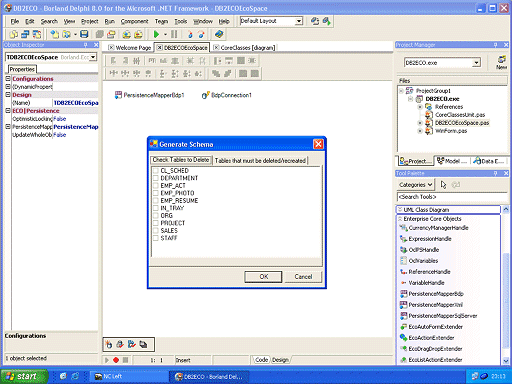Click the Save floppy disk icon

pyautogui.click(x=84, y=34)
